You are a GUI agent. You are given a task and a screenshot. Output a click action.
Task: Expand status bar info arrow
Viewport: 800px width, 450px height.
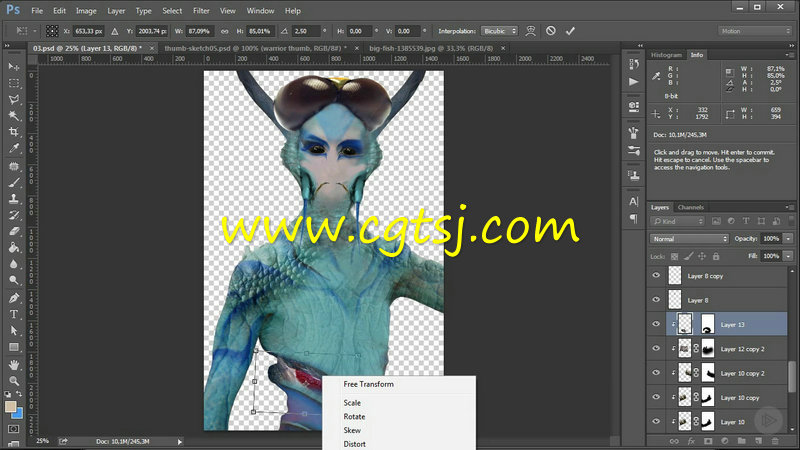[180, 442]
